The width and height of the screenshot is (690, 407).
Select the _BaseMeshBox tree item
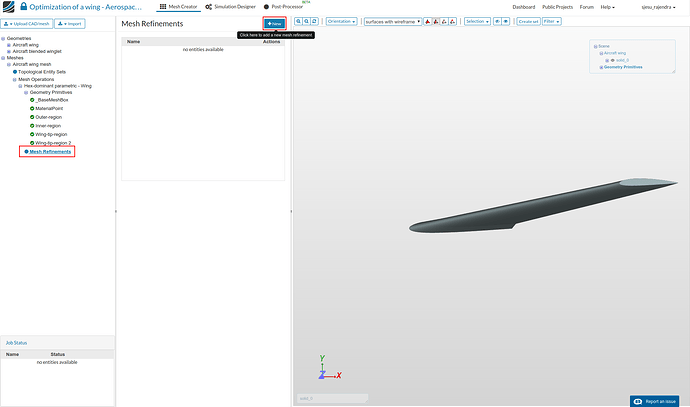[x=52, y=100]
